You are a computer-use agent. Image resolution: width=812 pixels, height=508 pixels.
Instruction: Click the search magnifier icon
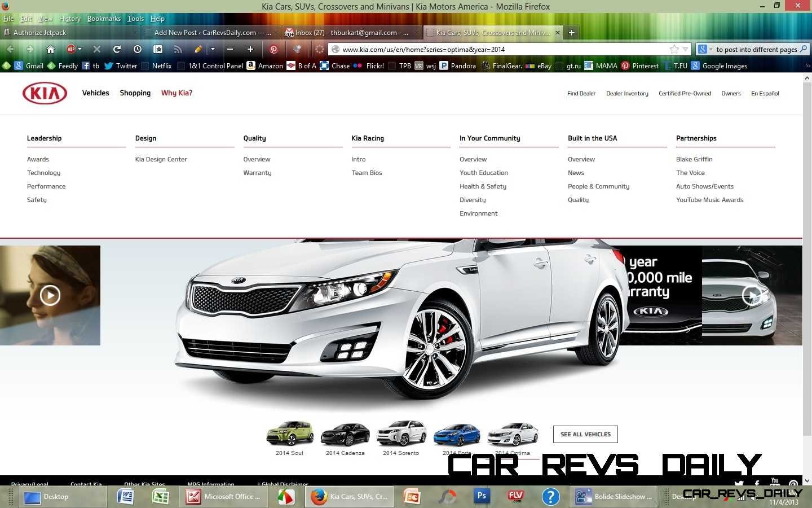pyautogui.click(x=804, y=49)
